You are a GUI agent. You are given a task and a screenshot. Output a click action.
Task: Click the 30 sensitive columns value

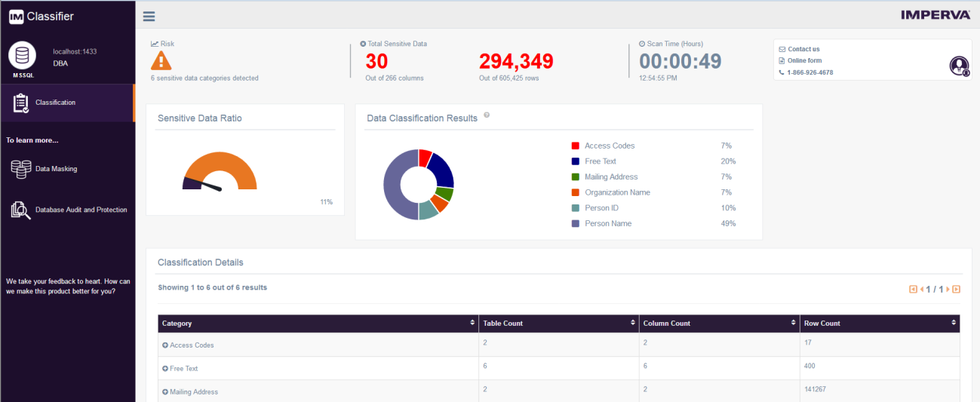pyautogui.click(x=376, y=61)
